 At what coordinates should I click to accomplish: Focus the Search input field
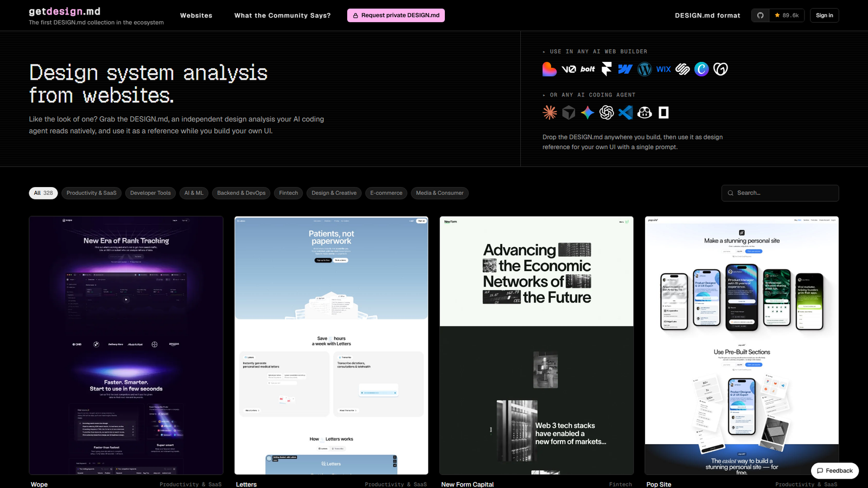click(x=780, y=193)
